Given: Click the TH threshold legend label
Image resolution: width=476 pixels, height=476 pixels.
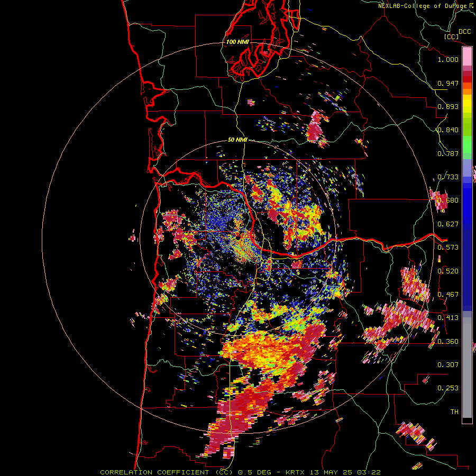Looking at the screenshot, I should (454, 412).
